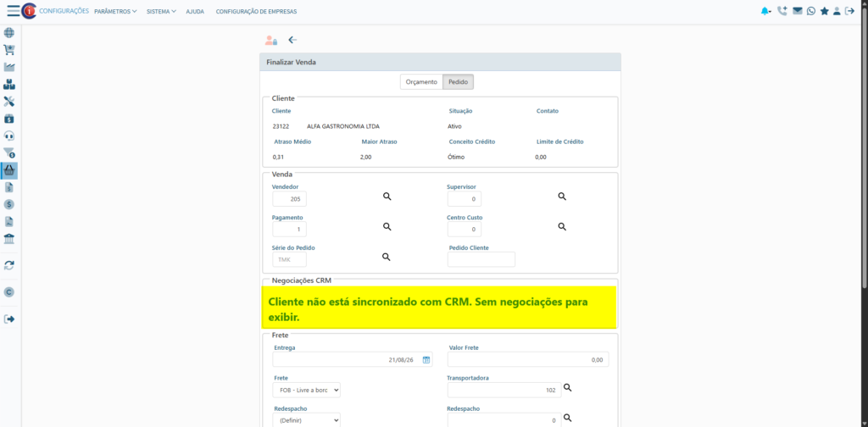Search Redespacho with magnifier icon

pyautogui.click(x=567, y=419)
